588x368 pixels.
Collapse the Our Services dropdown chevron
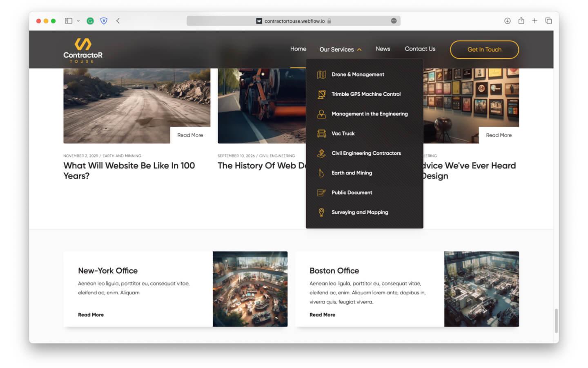point(359,49)
